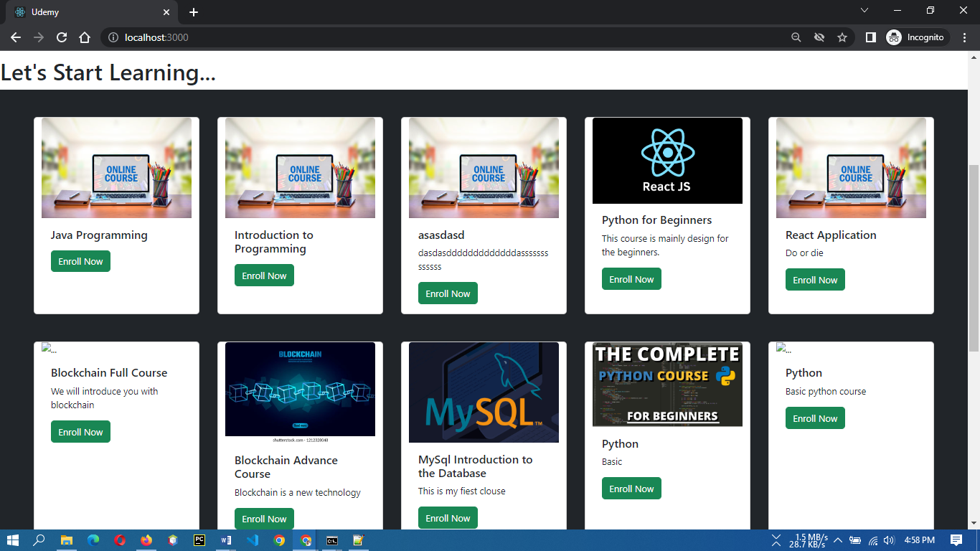The width and height of the screenshot is (980, 551).
Task: Open the zoom magnifier icon in address bar
Action: [x=796, y=37]
